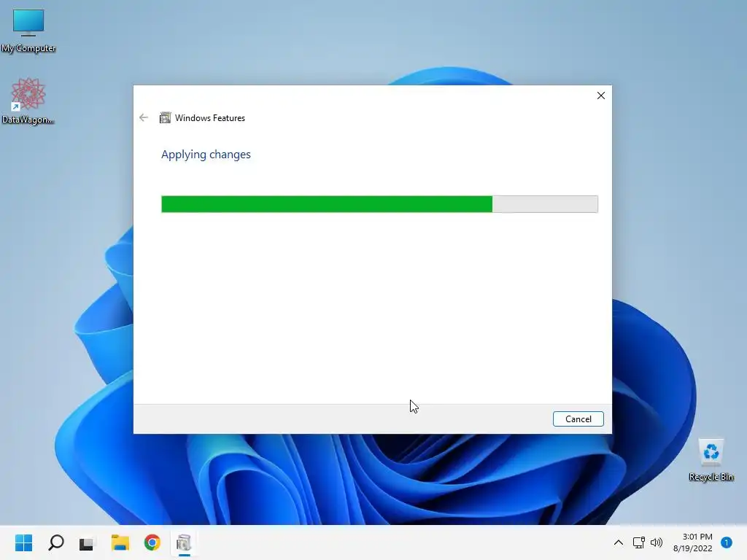Select the My Computer desktop icon
Screen dimensions: 747x560
28,31
